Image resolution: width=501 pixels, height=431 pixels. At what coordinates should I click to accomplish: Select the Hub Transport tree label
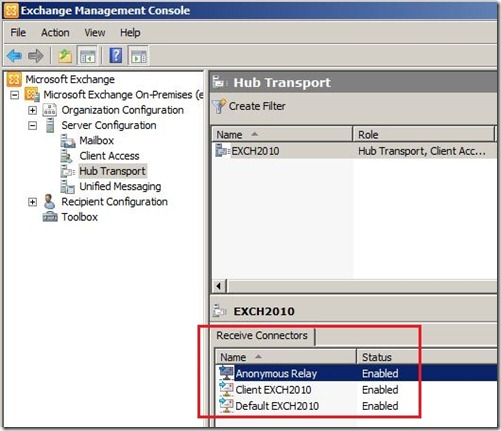point(112,171)
